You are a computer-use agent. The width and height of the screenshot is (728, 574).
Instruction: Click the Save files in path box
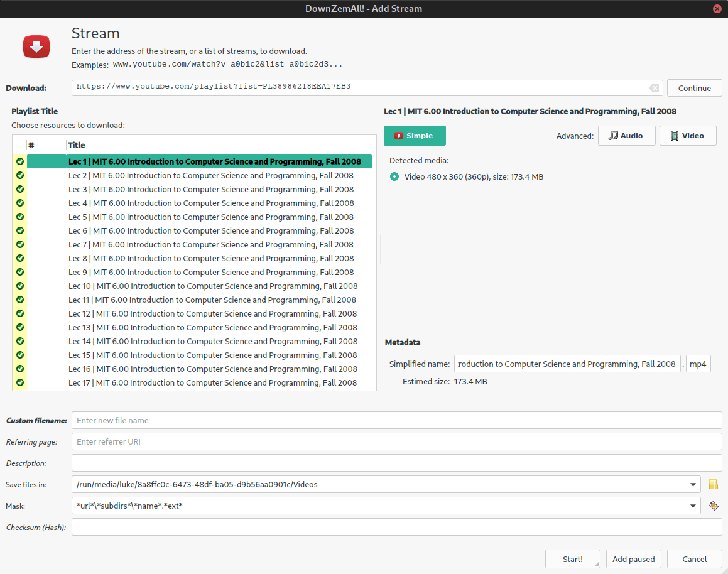point(386,484)
